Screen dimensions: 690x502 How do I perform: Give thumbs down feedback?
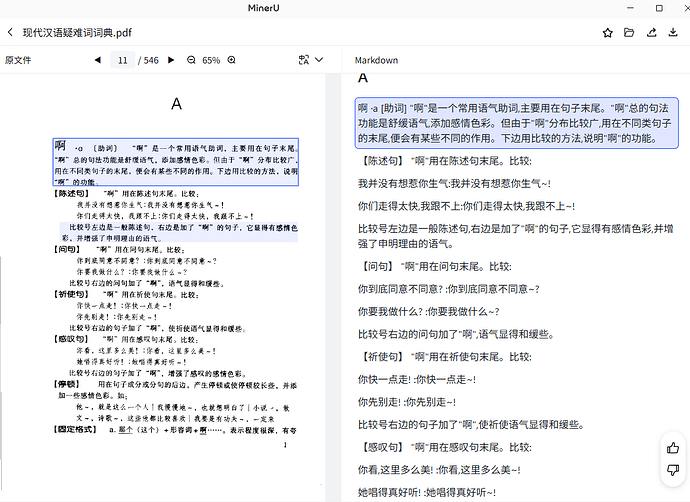(672, 471)
